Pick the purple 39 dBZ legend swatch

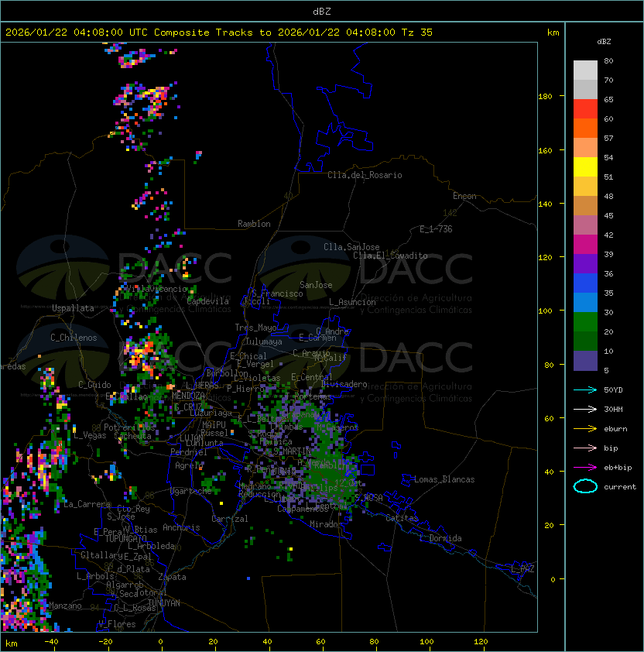[x=585, y=263]
